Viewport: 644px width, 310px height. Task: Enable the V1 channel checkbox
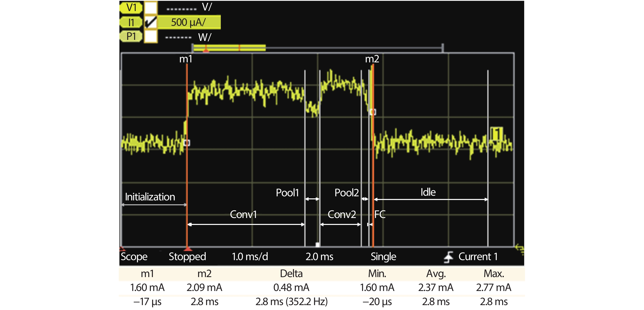coord(150,8)
